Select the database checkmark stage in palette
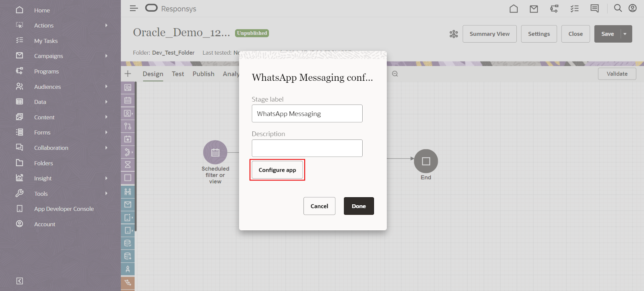 click(128, 243)
